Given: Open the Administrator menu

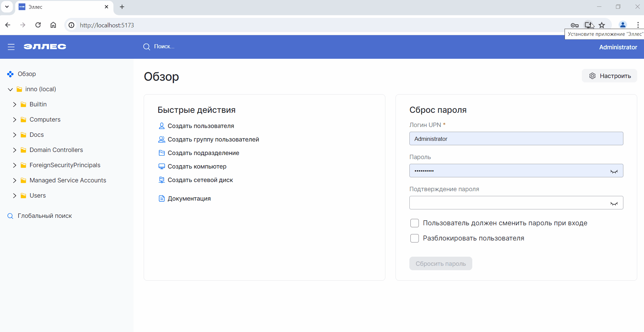Looking at the screenshot, I should 618,47.
